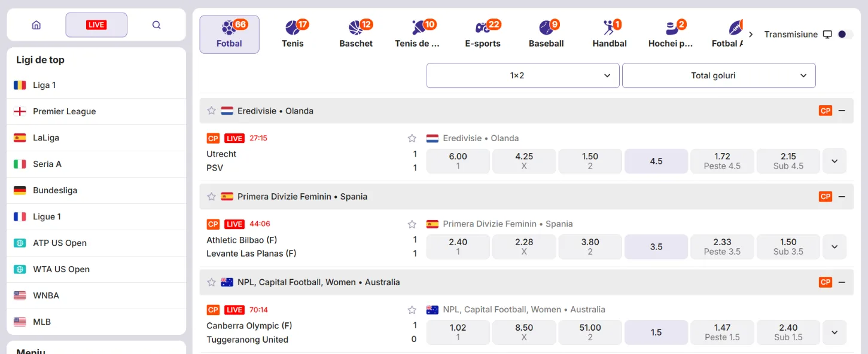Expand more markets for Canberra Olympic match
Screen dimensions: 868x354
[835, 332]
